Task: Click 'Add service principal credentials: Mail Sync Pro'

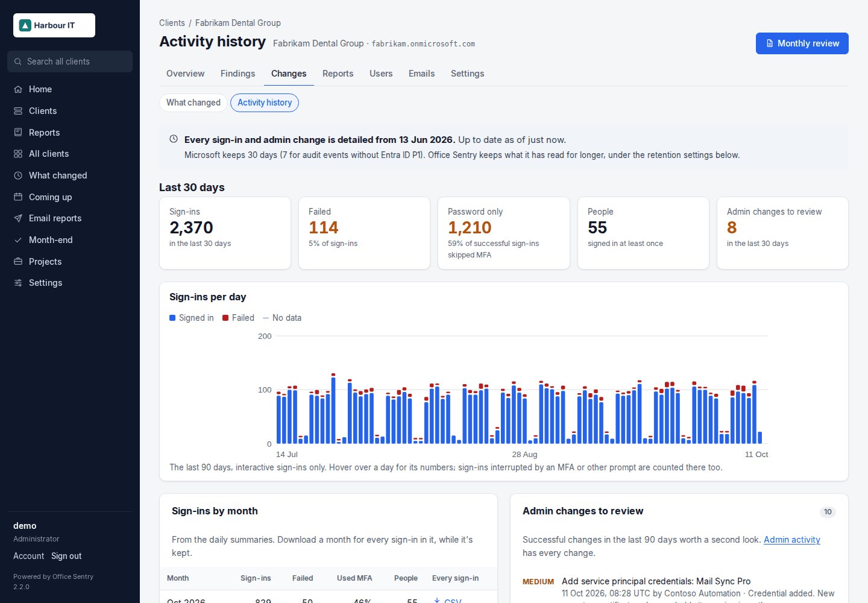Action: point(656,581)
